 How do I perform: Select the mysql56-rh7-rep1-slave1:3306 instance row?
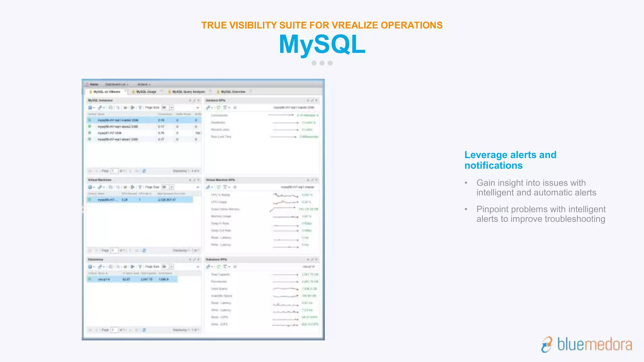[x=144, y=139]
